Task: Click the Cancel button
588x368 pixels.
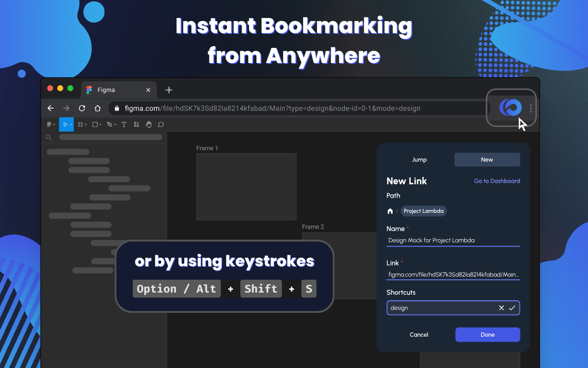Action: click(x=419, y=334)
